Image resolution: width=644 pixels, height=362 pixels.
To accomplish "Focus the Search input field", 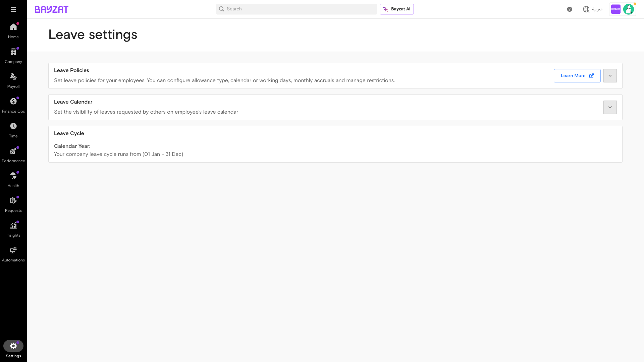I will click(x=297, y=9).
